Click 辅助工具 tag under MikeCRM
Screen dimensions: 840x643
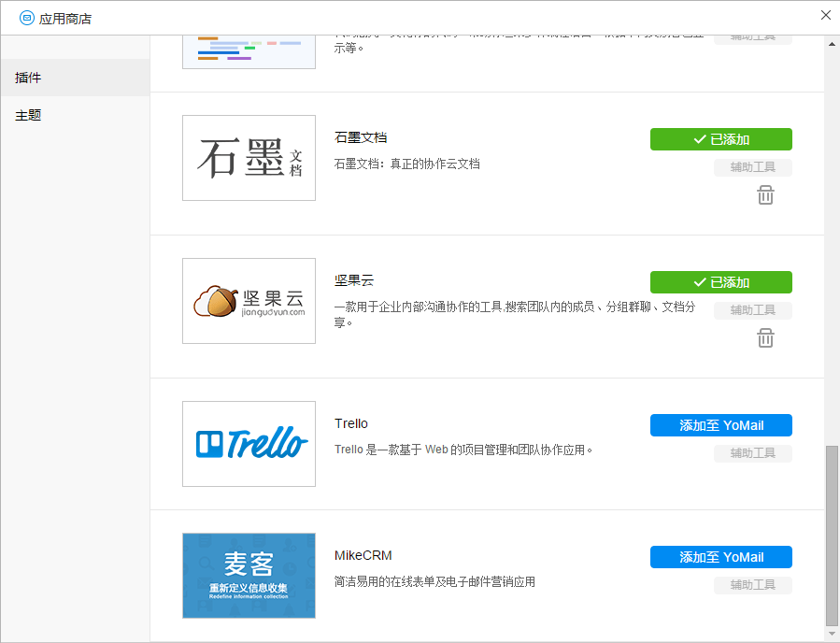[x=753, y=586]
